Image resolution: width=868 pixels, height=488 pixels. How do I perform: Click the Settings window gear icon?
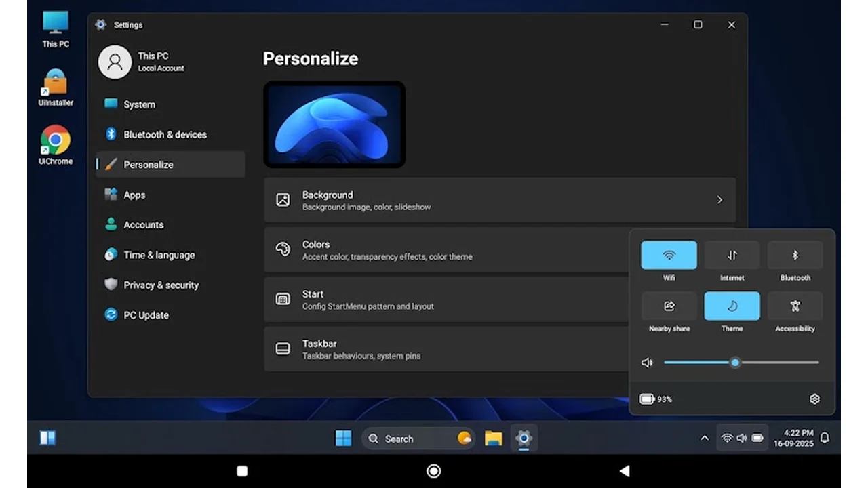click(x=100, y=24)
